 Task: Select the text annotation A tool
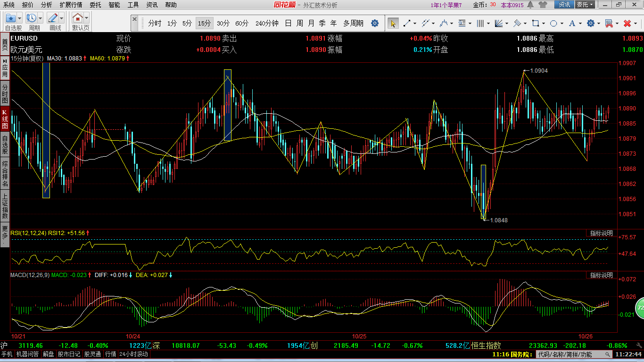(x=572, y=23)
